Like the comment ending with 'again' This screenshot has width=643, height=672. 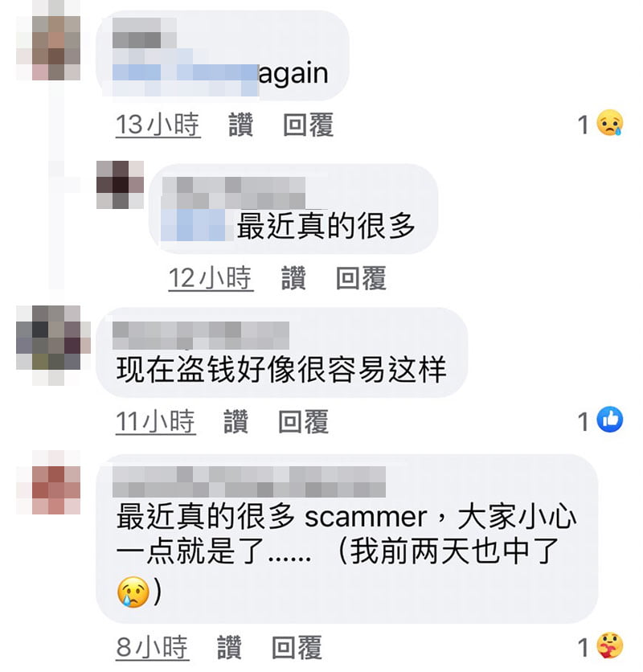[x=240, y=125]
